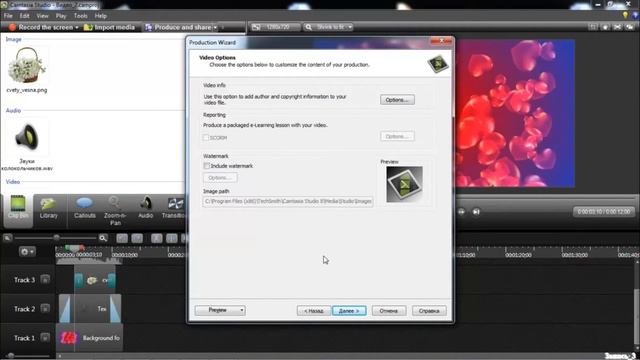The height and width of the screenshot is (360, 640).
Task: Click the full screen preview icon
Action: (x=618, y=27)
